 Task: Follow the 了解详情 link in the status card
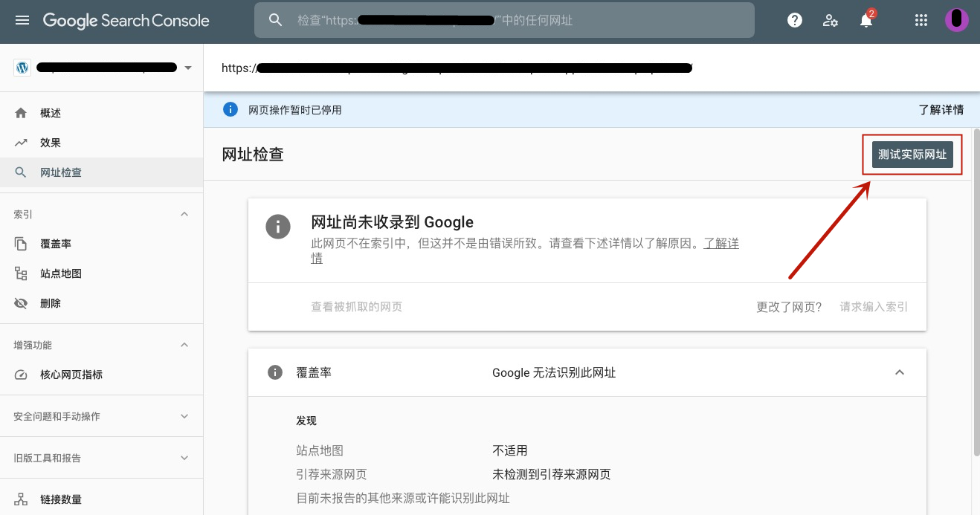click(721, 244)
